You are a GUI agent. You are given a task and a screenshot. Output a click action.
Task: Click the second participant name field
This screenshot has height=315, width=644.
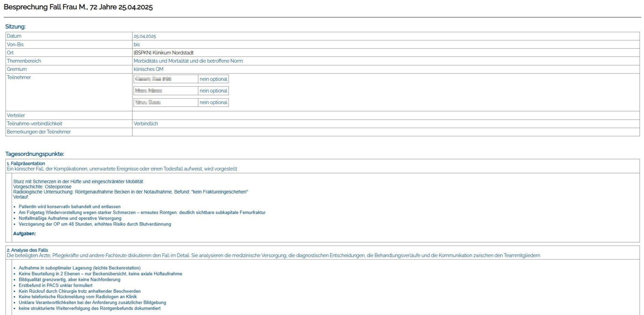166,91
